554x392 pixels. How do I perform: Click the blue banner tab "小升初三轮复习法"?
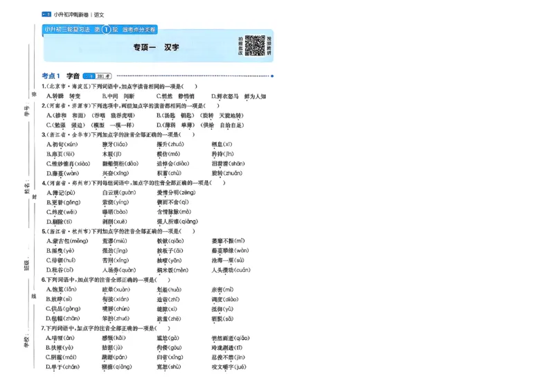tap(67, 30)
